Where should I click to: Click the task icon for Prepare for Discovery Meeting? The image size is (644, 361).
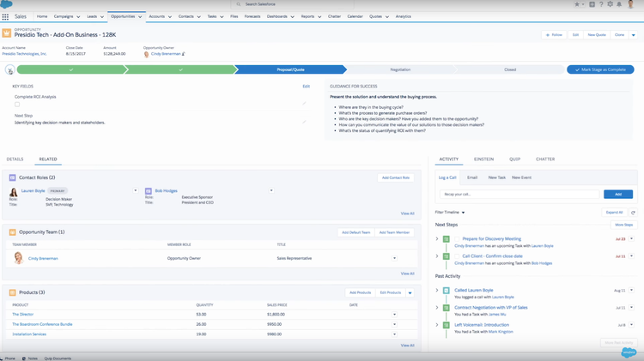click(446, 239)
